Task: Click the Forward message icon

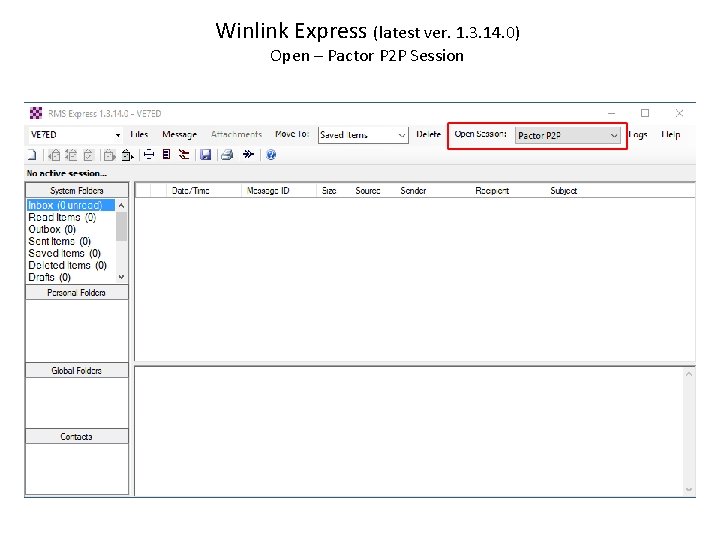Action: tap(109, 155)
